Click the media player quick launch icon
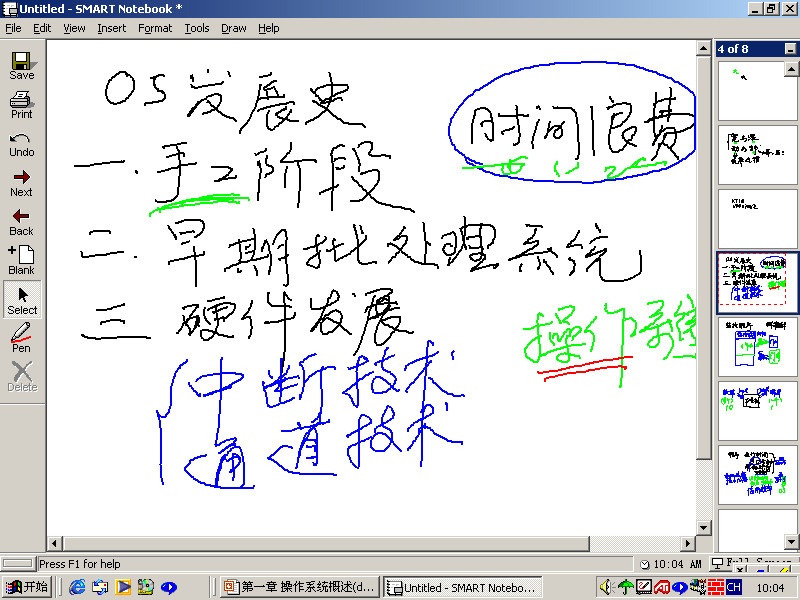Screen dimensions: 800x600 coord(123,587)
